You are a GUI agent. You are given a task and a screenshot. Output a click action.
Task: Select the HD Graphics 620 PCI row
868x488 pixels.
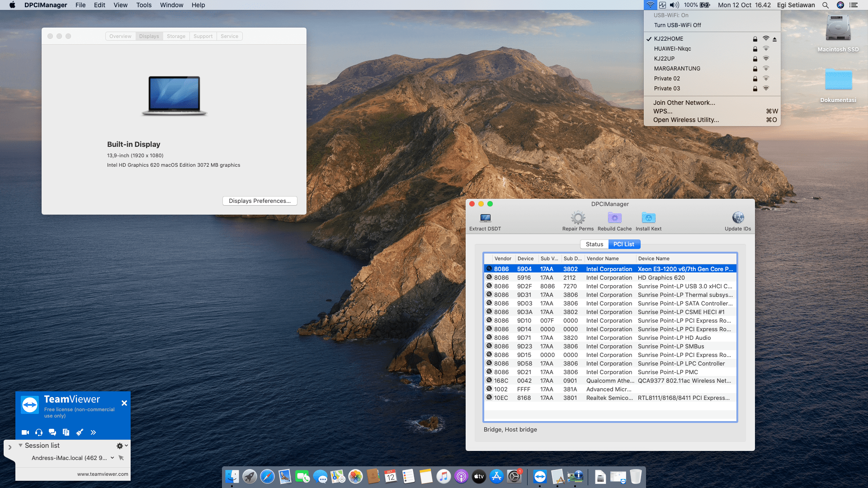pyautogui.click(x=610, y=277)
